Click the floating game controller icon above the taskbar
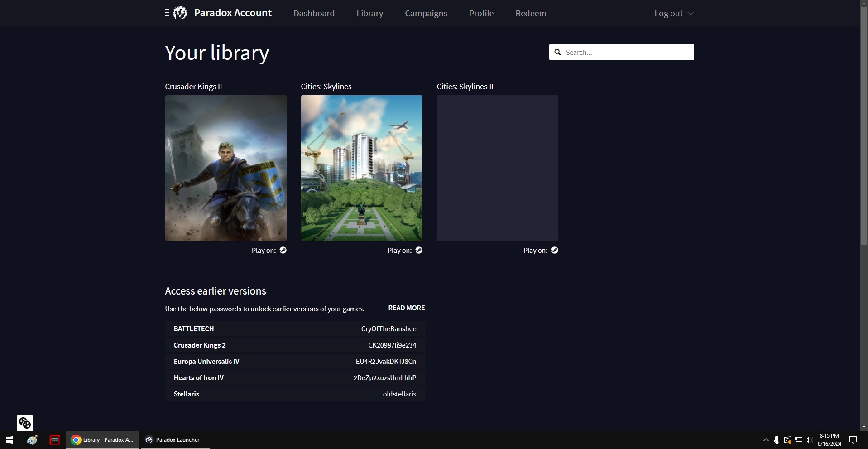The image size is (868, 449). click(24, 422)
